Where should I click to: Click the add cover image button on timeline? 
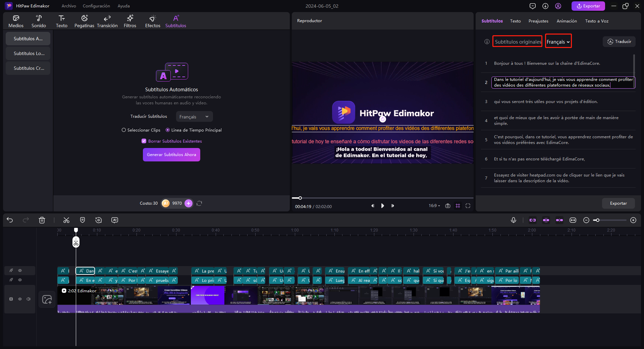pyautogui.click(x=47, y=299)
